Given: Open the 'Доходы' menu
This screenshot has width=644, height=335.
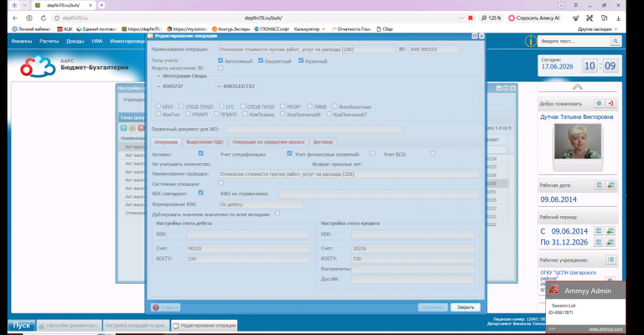Looking at the screenshot, I should pyautogui.click(x=75, y=41).
